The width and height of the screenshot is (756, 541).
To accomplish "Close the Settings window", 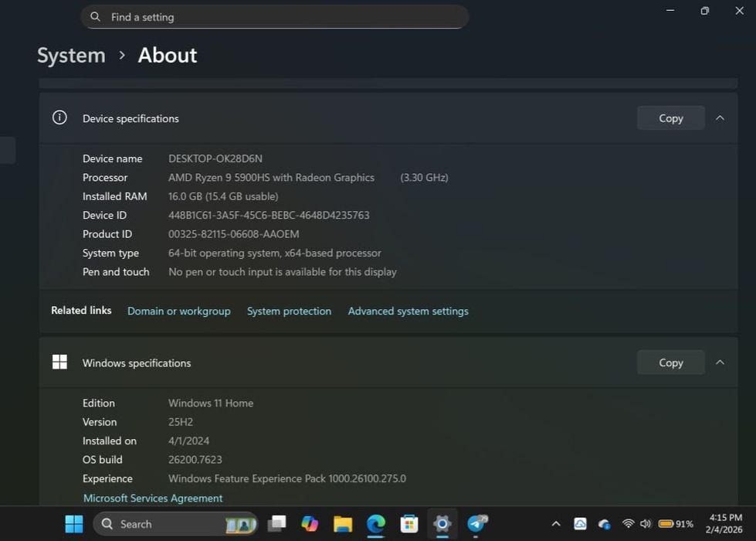I will [x=740, y=10].
